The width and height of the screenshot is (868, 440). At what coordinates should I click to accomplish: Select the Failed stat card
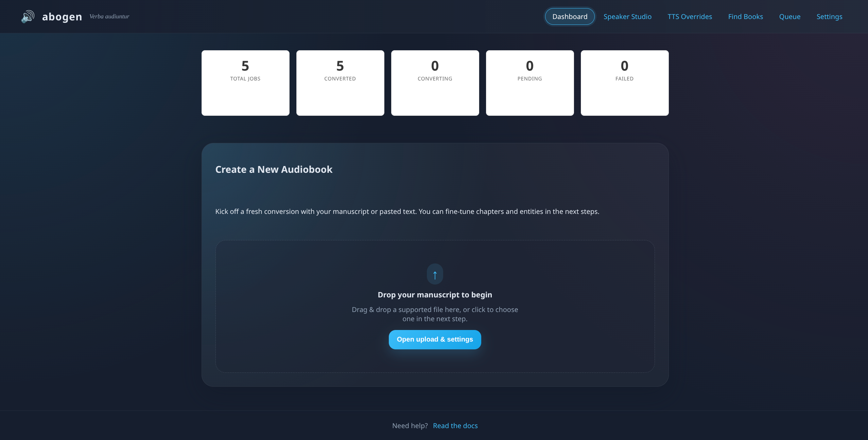tap(624, 83)
